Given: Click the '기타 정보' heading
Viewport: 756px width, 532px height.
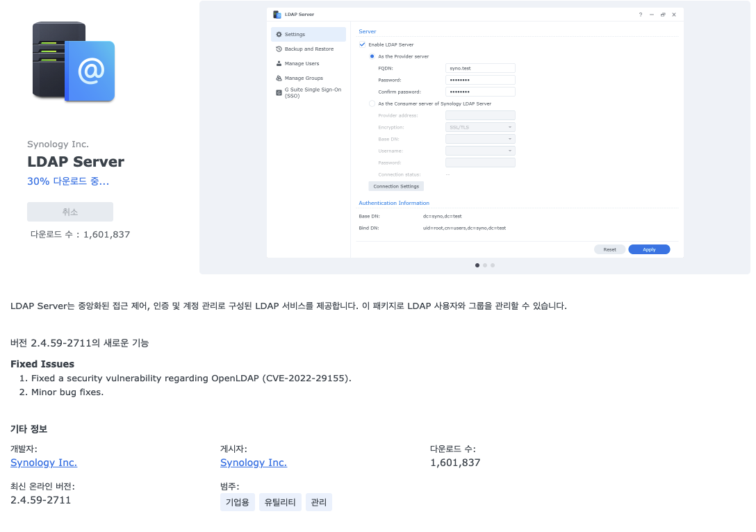Looking at the screenshot, I should coord(29,429).
